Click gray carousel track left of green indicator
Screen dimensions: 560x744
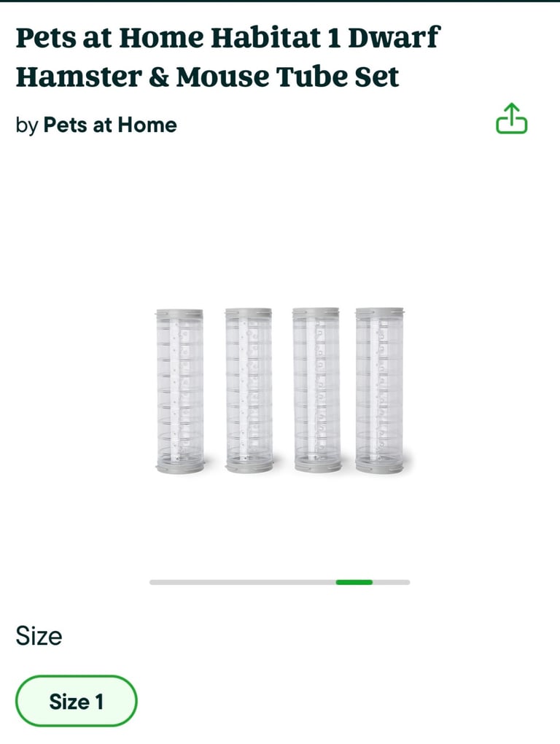241,582
